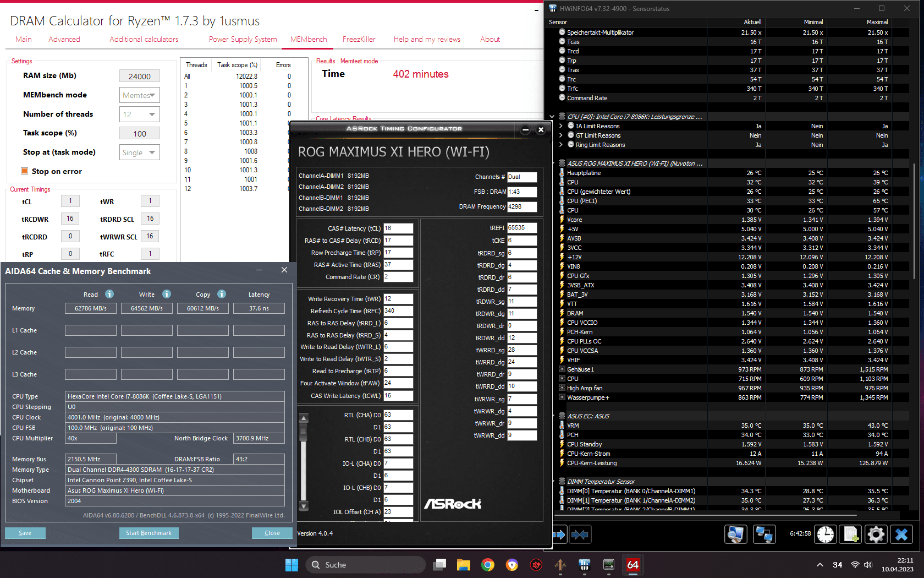Click the taskbar Suche search box
The height and width of the screenshot is (578, 924).
pos(366,565)
